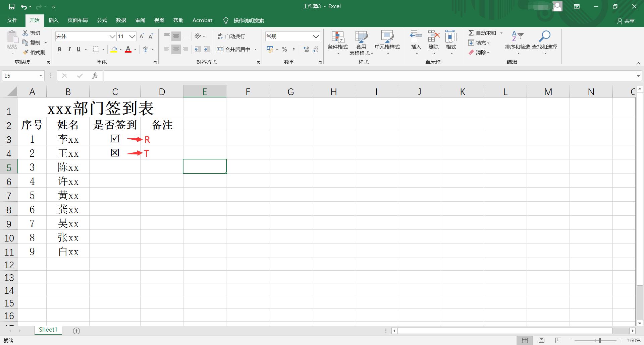
Task: Click the borders icon
Action: click(x=96, y=49)
